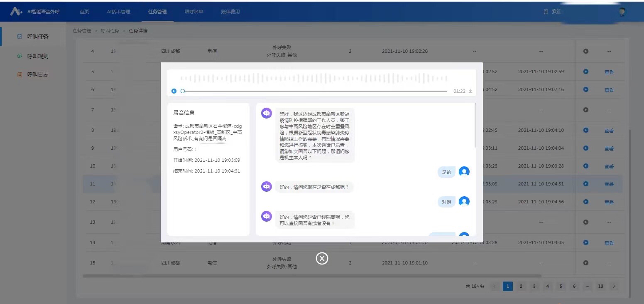Jump to last page 13
This screenshot has width=644, height=304.
[x=600, y=286]
